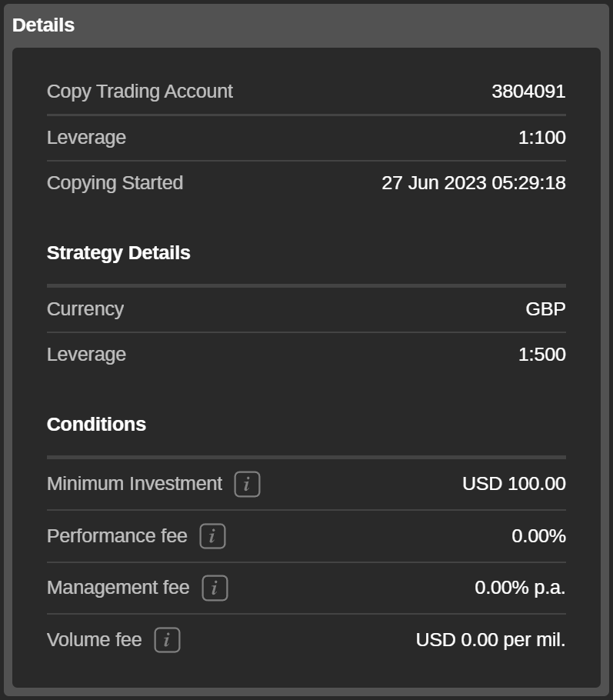Click the Volume fee label text
The width and height of the screenshot is (613, 700).
pyautogui.click(x=94, y=640)
